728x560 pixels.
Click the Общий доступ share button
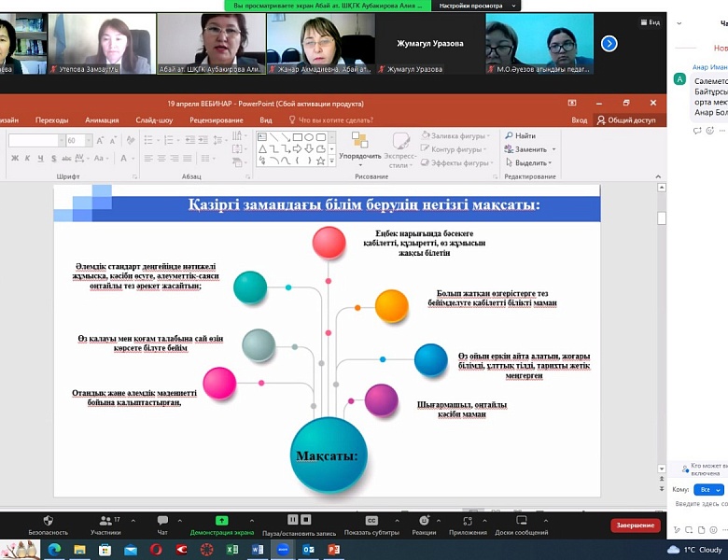626,119
